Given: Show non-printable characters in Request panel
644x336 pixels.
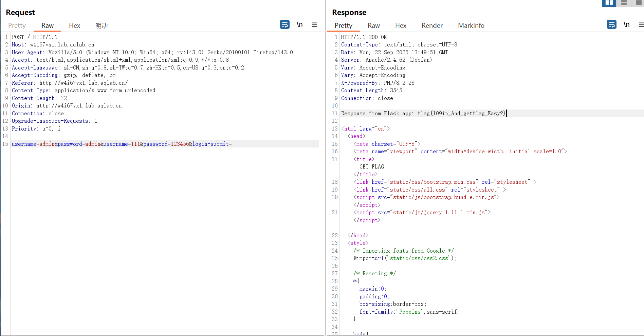Looking at the screenshot, I should (300, 25).
